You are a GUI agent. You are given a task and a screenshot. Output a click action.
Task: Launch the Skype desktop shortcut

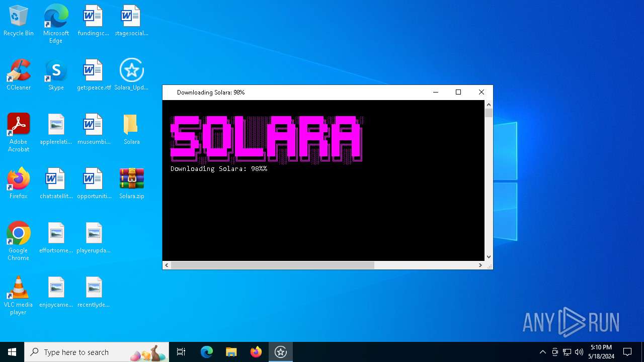click(x=56, y=75)
